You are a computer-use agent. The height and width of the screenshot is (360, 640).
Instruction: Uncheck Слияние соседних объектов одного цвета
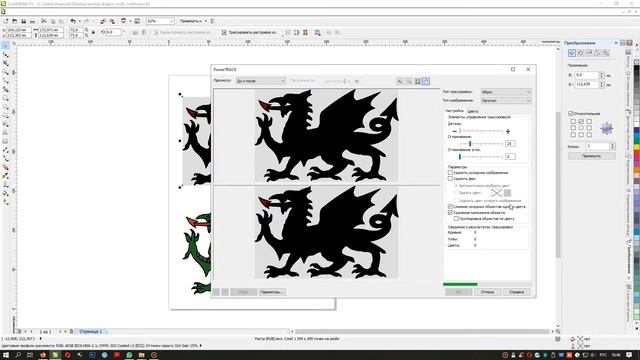451,207
